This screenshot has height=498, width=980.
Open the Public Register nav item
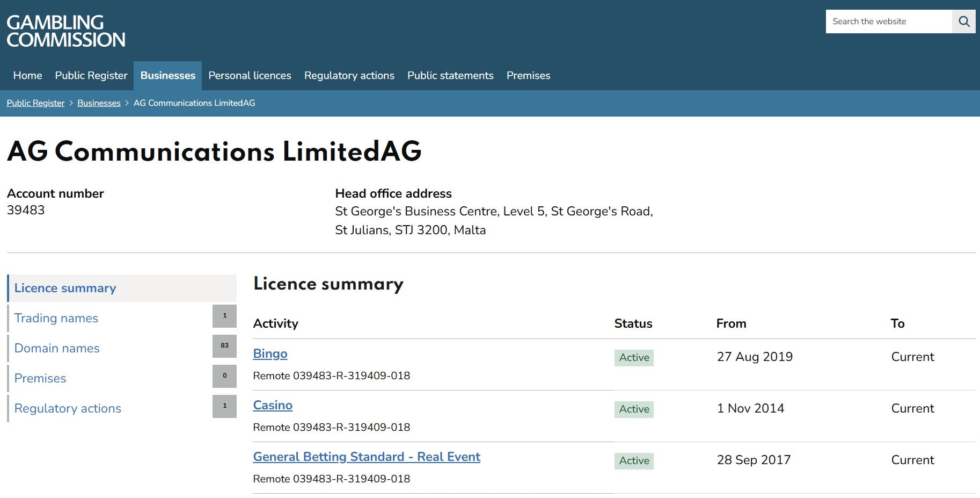91,76
